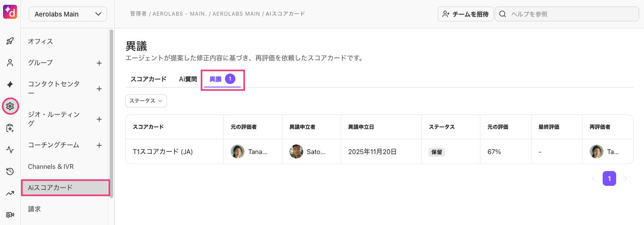Viewport: 644px width, 225px height.
Task: Open the clipboard sparkle icon in sidebar
Action: [10, 128]
